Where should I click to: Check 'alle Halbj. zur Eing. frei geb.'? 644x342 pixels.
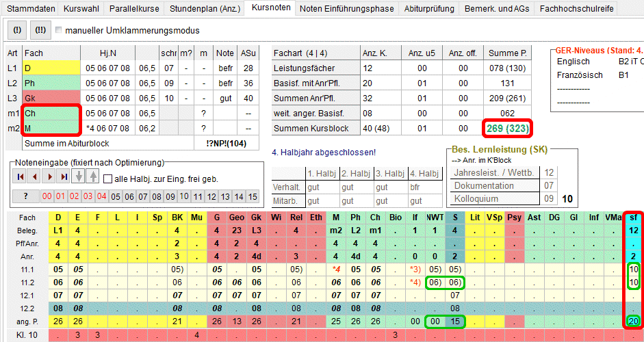pyautogui.click(x=108, y=179)
